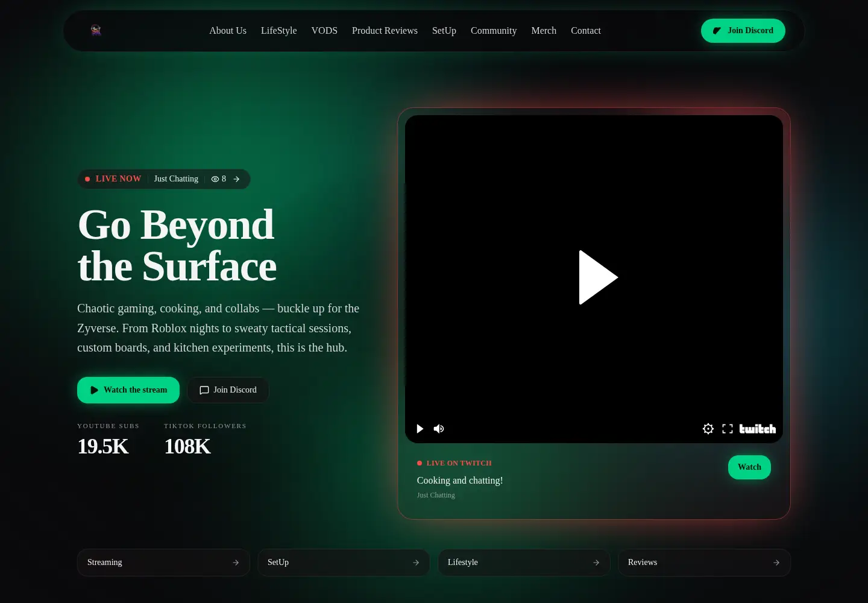Click the Watch the stream button
Image resolution: width=868 pixels, height=603 pixels.
(128, 390)
